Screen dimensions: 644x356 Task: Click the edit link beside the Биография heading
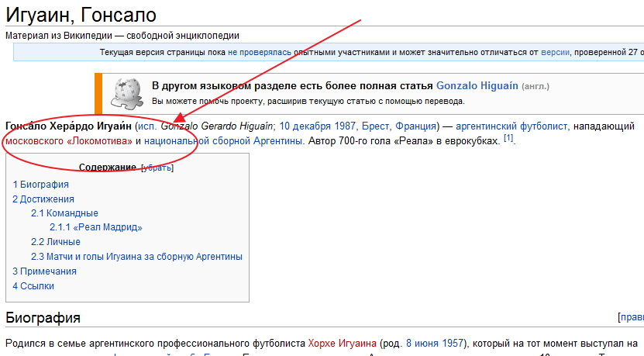pos(632,317)
